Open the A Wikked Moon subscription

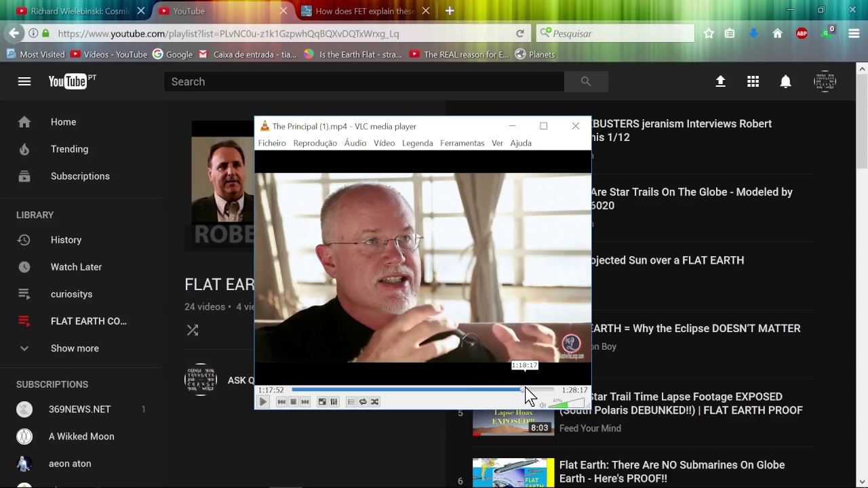pos(81,436)
